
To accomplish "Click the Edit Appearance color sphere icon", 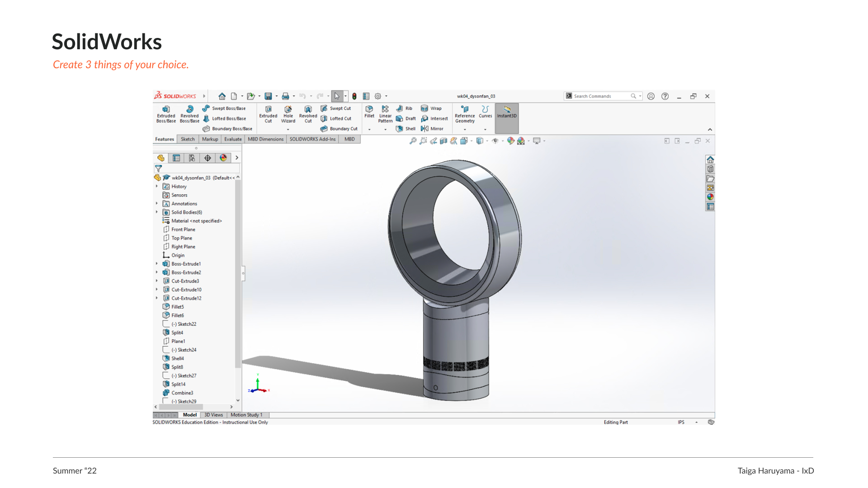I will pyautogui.click(x=511, y=141).
